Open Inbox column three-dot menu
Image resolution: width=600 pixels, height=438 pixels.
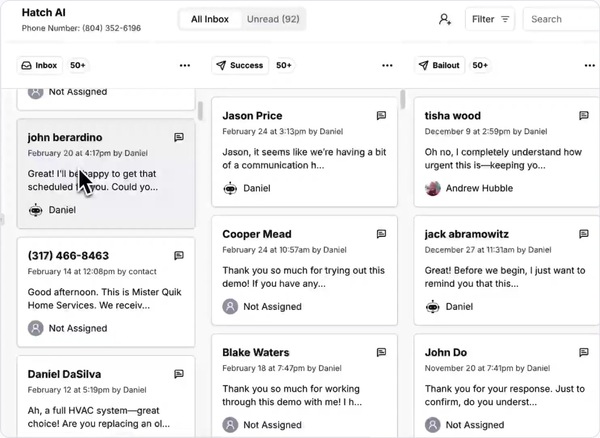pyautogui.click(x=185, y=66)
